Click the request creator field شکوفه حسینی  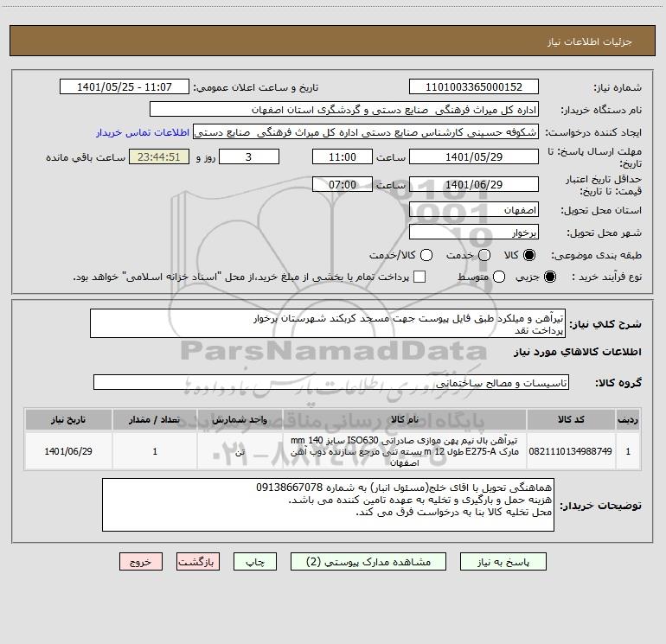pyautogui.click(x=366, y=132)
